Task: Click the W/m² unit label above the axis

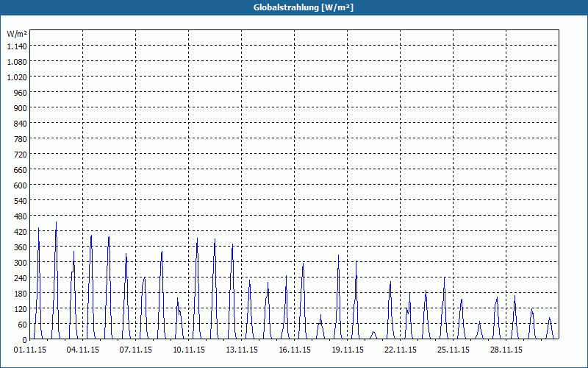Action: [17, 34]
